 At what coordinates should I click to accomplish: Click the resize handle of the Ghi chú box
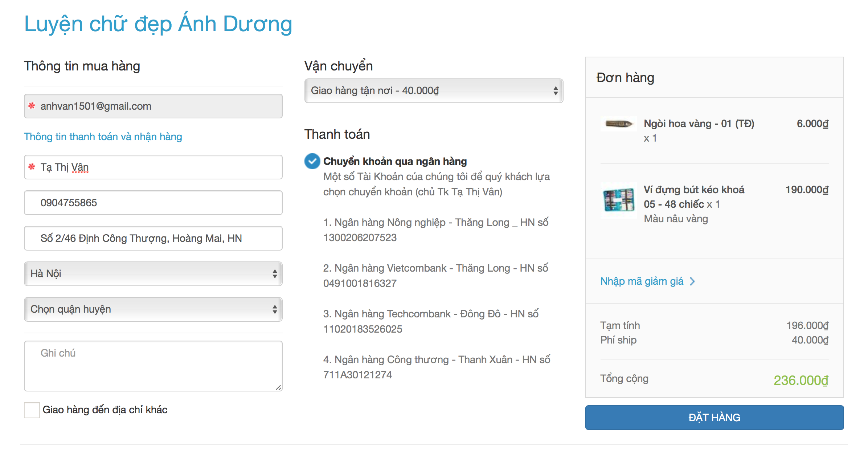tap(278, 387)
